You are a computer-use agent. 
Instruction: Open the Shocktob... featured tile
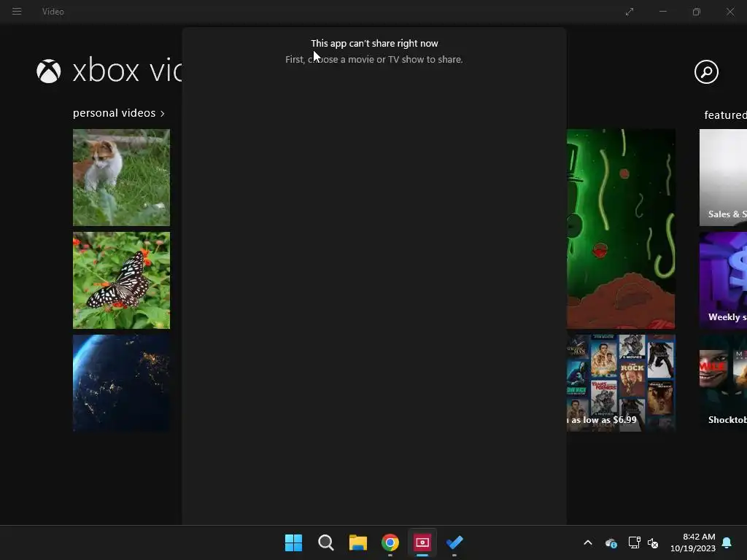(x=723, y=384)
